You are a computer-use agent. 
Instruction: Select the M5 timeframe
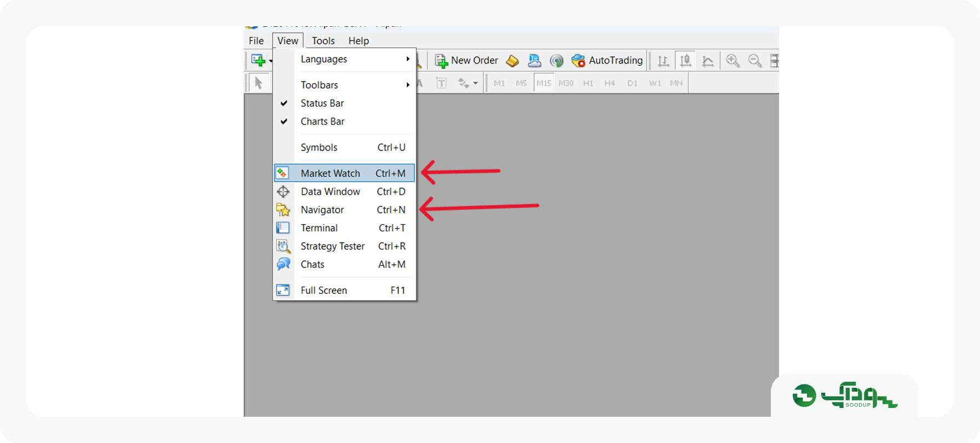(x=521, y=83)
